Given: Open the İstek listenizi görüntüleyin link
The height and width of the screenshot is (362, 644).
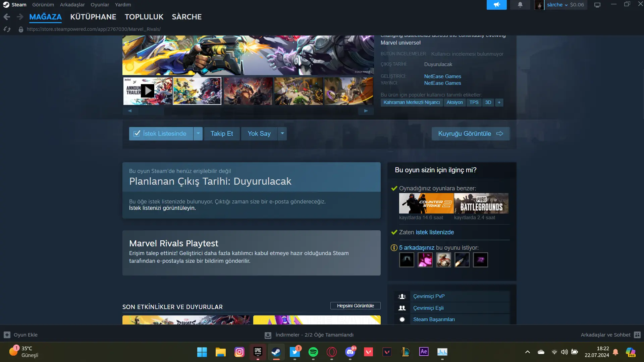Looking at the screenshot, I should click(162, 208).
